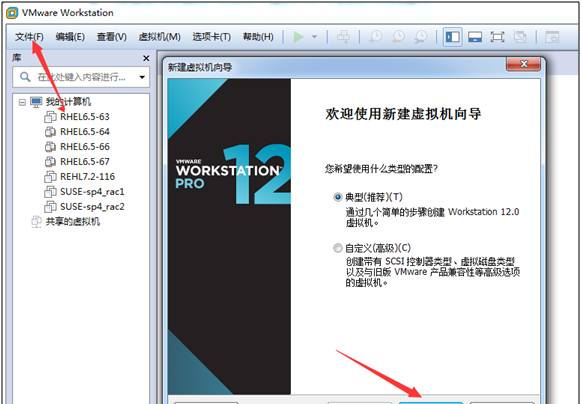This screenshot has width=582, height=404.
Task: Select 我的计算机 in the library tree
Action: (x=68, y=102)
